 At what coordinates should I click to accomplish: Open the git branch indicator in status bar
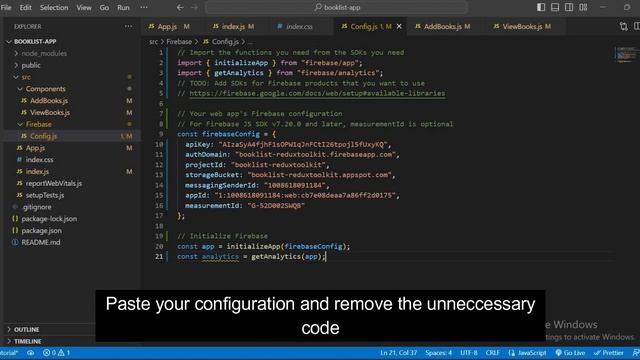coord(9,353)
